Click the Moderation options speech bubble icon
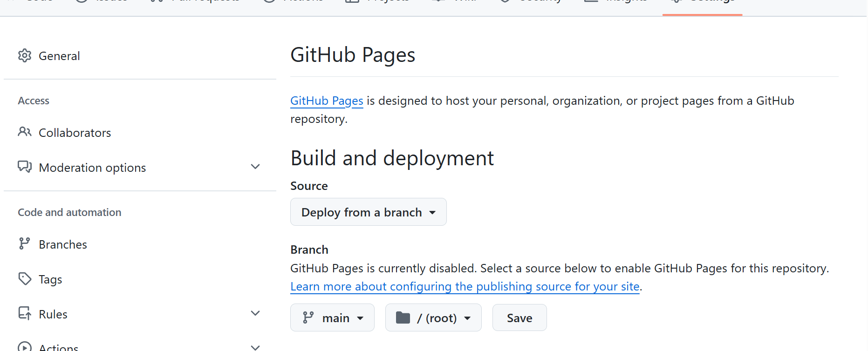868x351 pixels. 25,167
